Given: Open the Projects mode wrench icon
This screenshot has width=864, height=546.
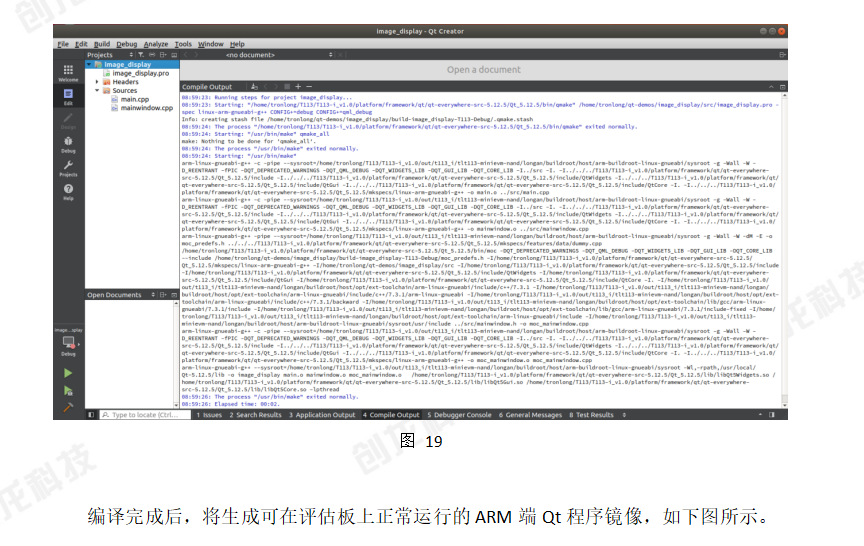Looking at the screenshot, I should tap(68, 168).
